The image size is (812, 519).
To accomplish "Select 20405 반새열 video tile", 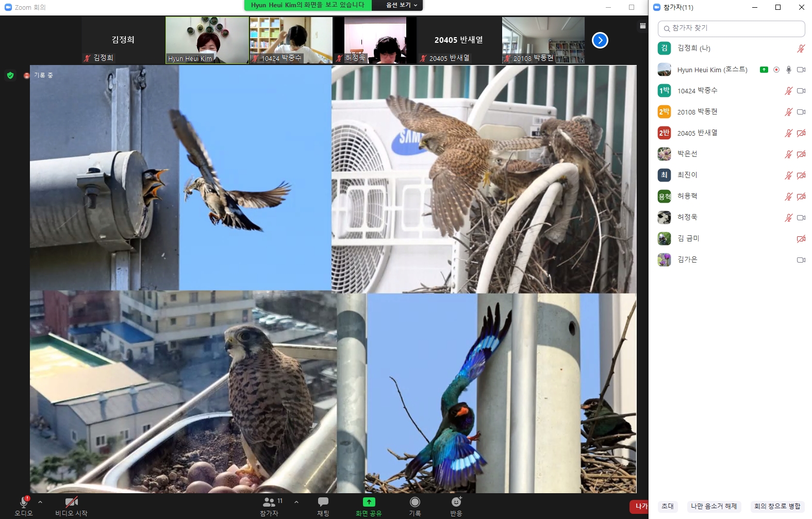I will (x=459, y=40).
